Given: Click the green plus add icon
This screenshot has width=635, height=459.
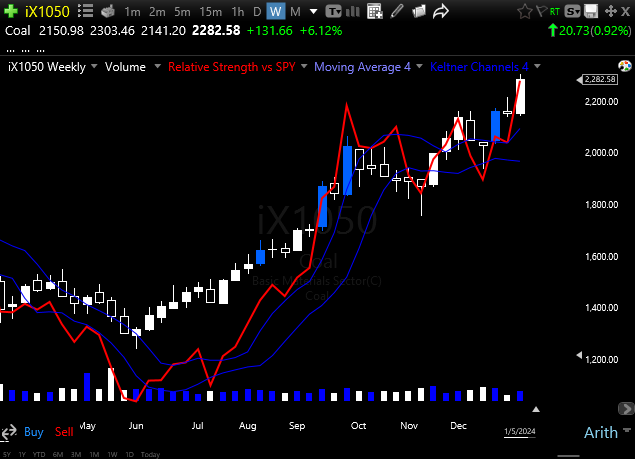Looking at the screenshot, I should (x=10, y=11).
